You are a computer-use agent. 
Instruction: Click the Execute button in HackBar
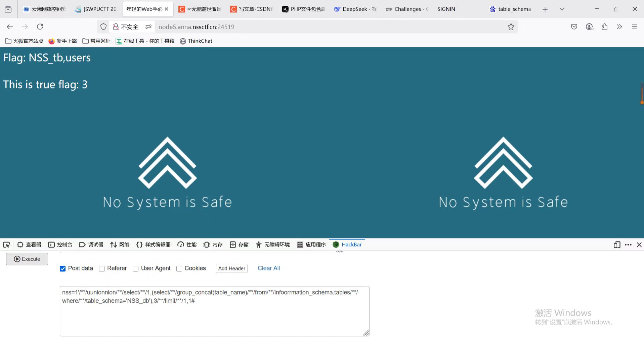(27, 259)
